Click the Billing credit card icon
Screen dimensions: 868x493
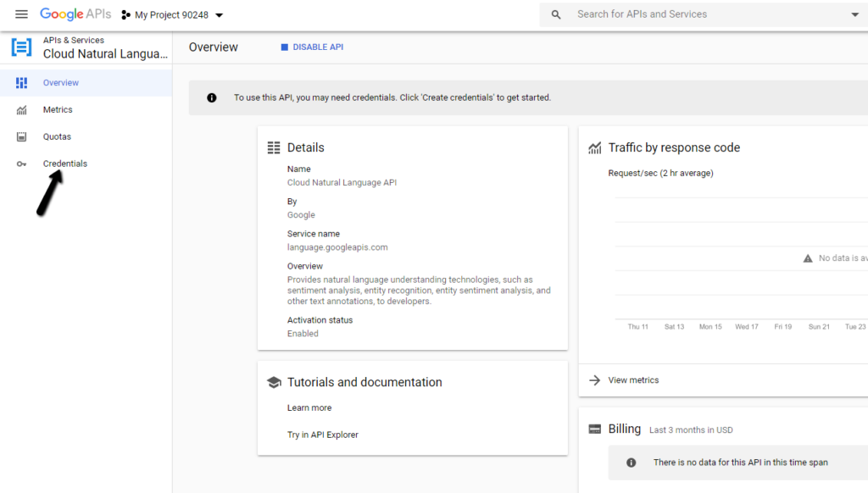pyautogui.click(x=594, y=429)
